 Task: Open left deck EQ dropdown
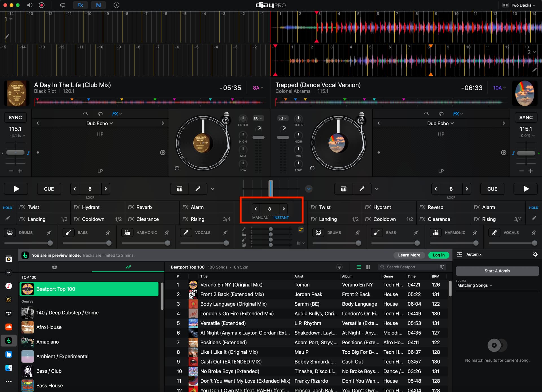(x=258, y=118)
